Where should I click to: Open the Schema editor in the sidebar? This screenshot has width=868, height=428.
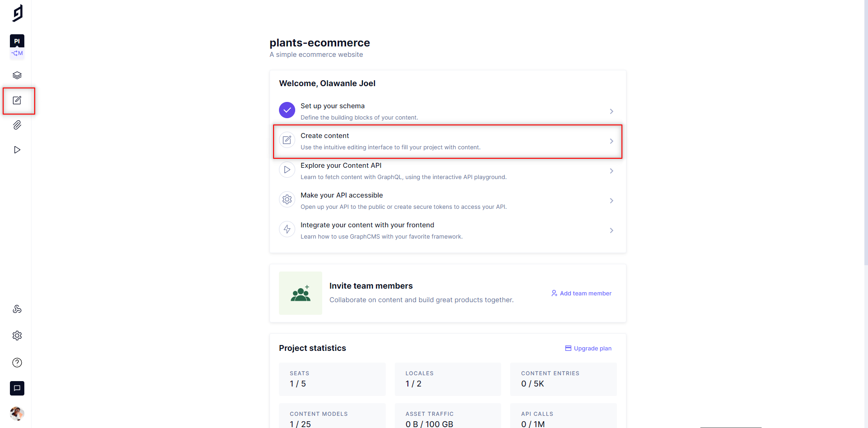[x=17, y=75]
